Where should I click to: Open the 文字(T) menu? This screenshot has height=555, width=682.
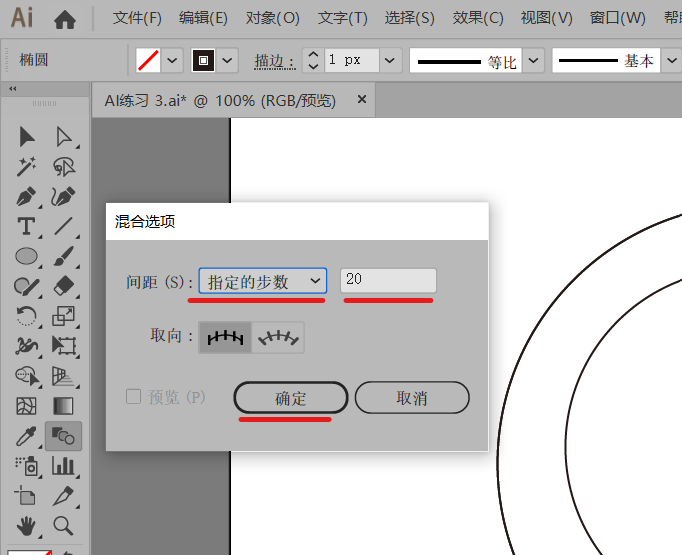pos(343,18)
